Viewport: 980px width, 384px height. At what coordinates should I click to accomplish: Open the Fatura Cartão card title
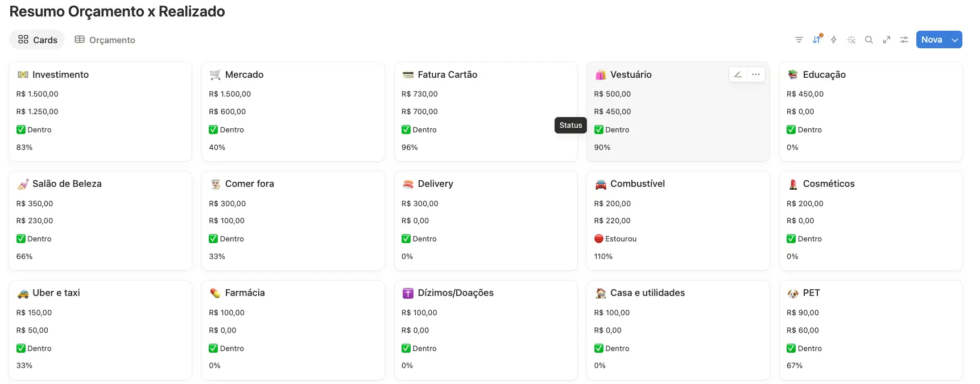point(448,74)
